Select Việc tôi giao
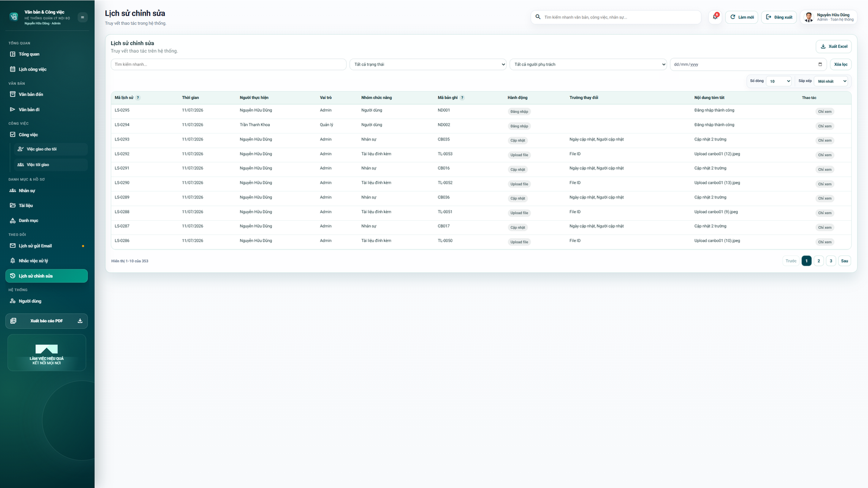Viewport: 868px width, 488px height. (x=51, y=164)
